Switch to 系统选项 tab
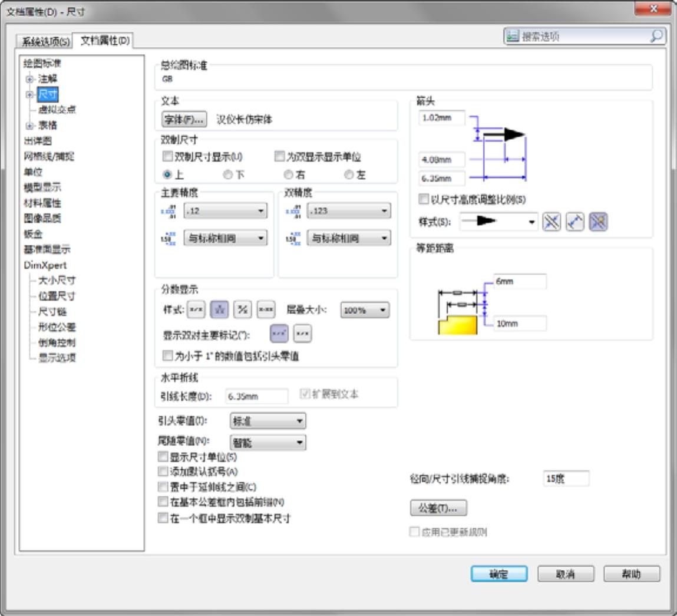The width and height of the screenshot is (677, 616). point(46,41)
